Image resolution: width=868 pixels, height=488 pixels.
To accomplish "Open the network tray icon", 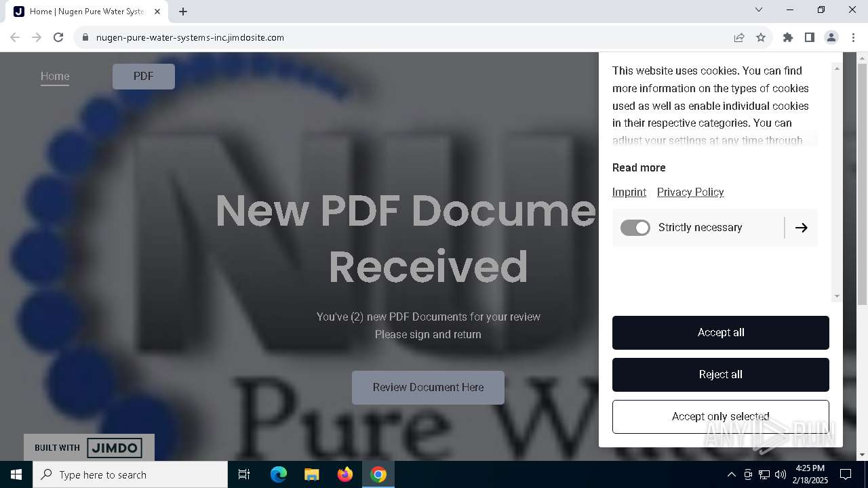I will click(x=764, y=474).
